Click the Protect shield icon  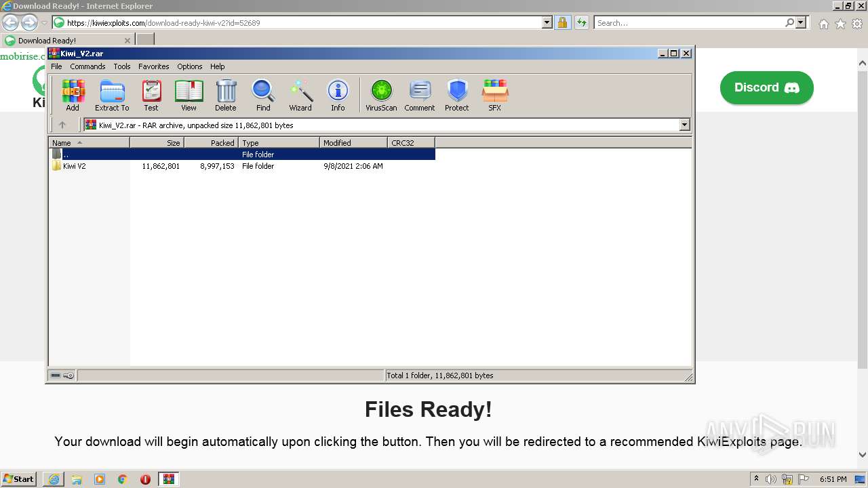457,96
